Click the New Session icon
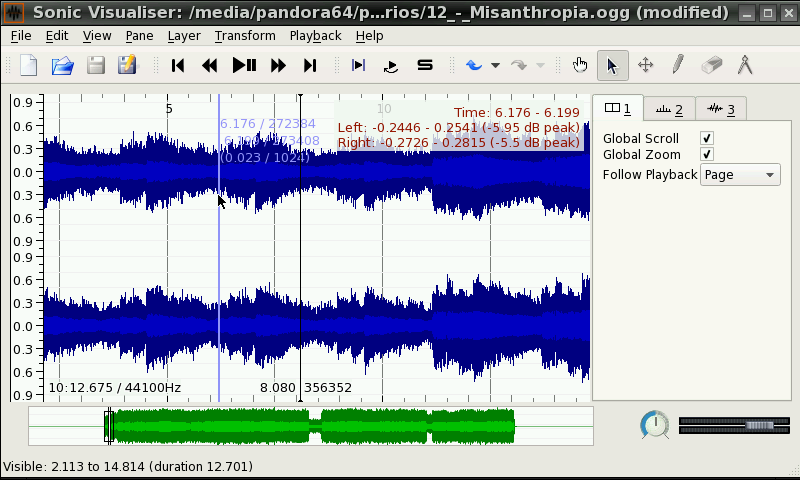This screenshot has width=800, height=480. click(x=29, y=66)
